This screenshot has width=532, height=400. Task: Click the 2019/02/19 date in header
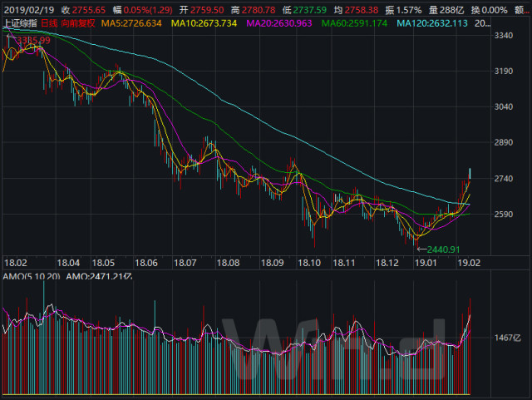(27, 8)
